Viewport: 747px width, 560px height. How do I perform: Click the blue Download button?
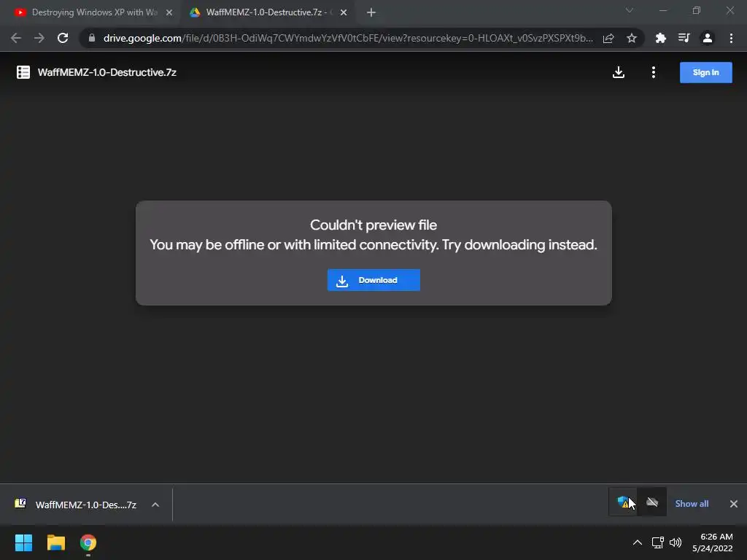tap(373, 280)
